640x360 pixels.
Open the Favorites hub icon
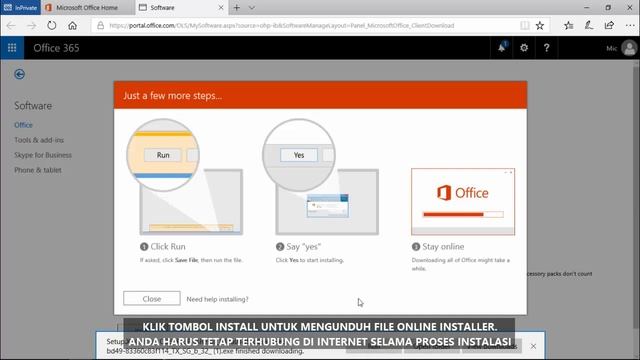click(569, 25)
